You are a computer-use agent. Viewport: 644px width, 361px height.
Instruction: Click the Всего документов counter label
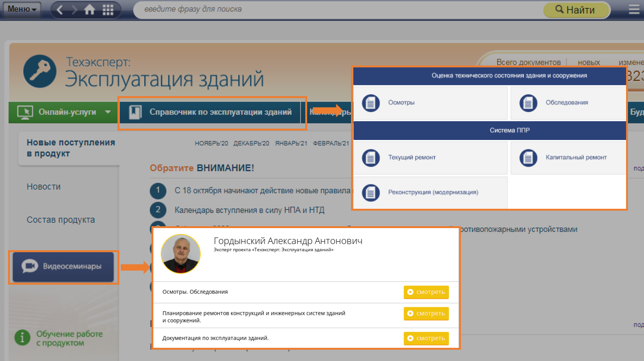click(528, 62)
